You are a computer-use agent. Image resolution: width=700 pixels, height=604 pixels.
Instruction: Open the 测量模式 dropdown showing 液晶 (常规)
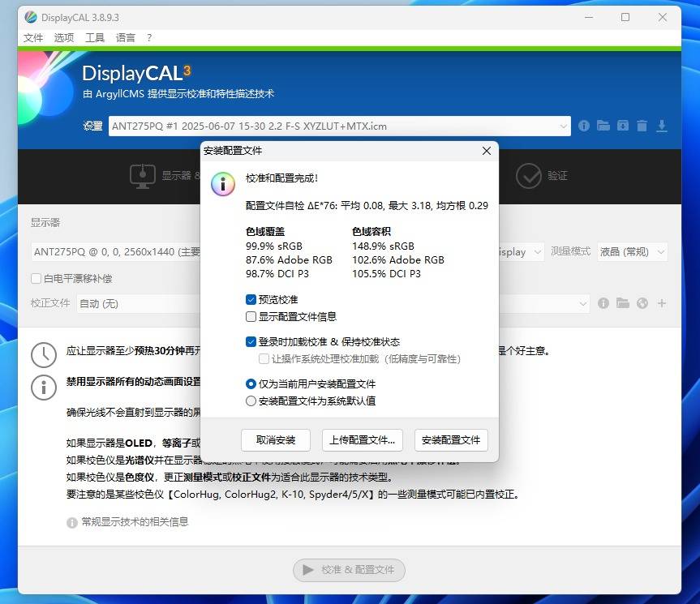pos(632,252)
